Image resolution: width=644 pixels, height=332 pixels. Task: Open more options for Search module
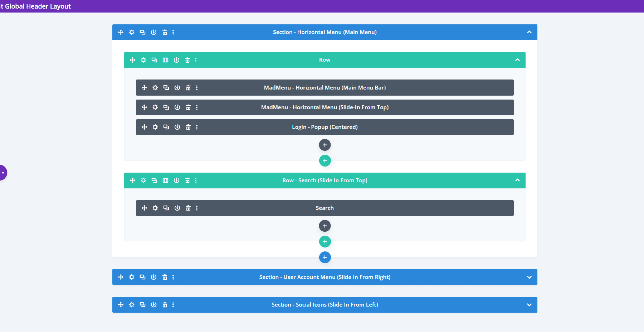197,208
